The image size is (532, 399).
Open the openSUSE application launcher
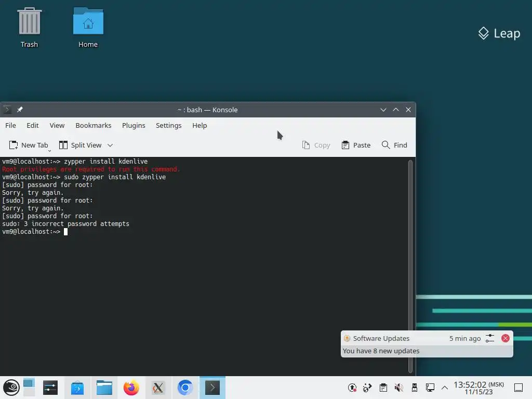tap(11, 388)
